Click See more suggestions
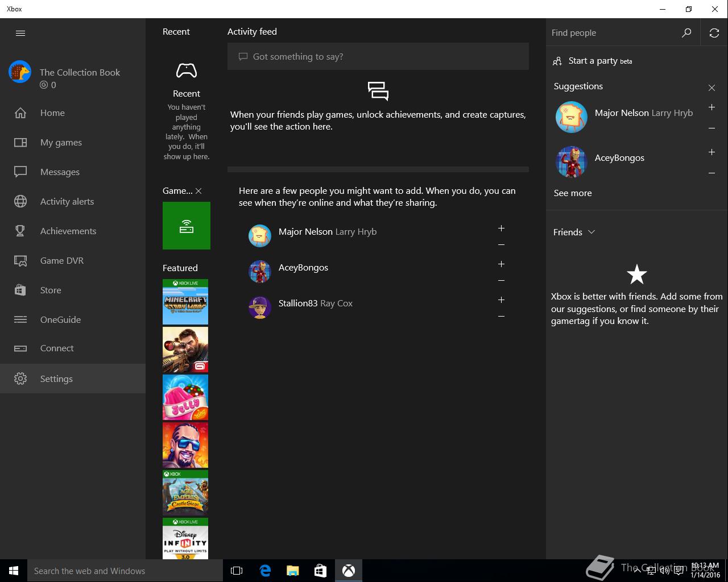 pos(573,193)
